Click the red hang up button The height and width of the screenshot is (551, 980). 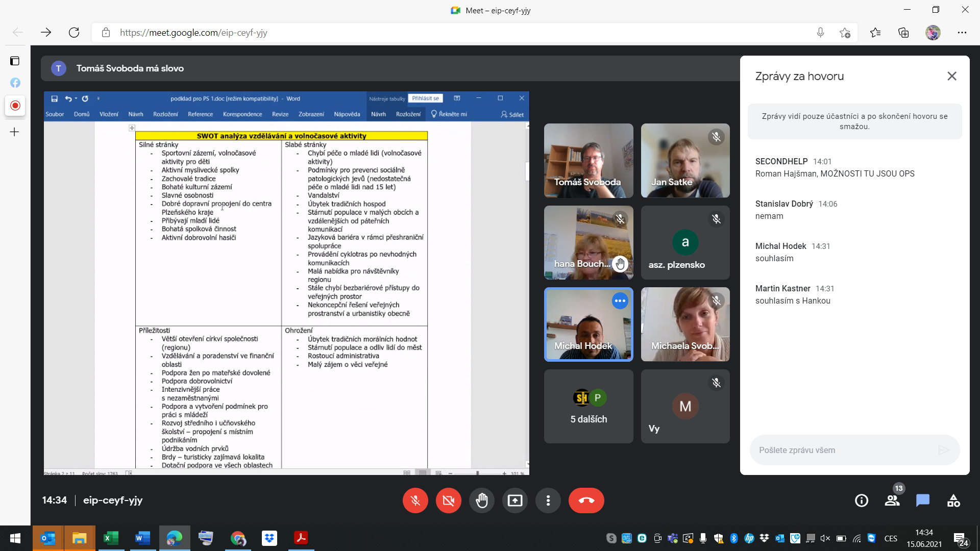coord(586,500)
